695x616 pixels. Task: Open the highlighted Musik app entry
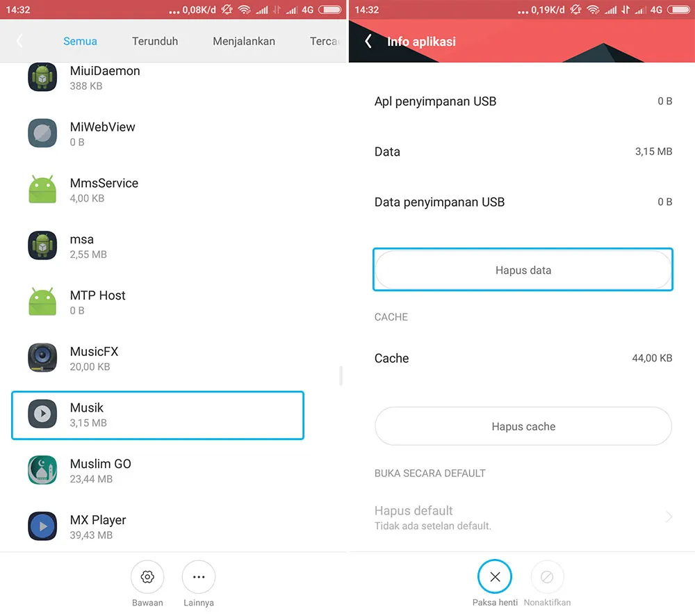156,414
